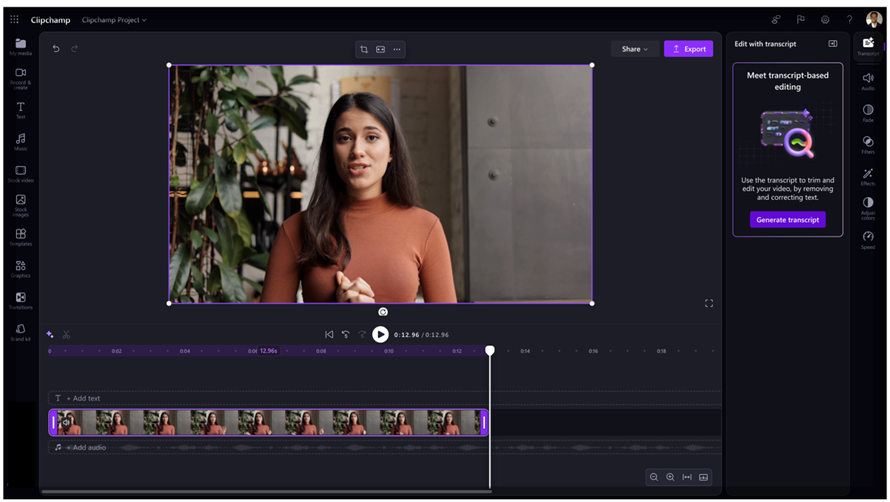Click the bottom-right corner handle of preview
The height and width of the screenshot is (502, 890).
(592, 303)
